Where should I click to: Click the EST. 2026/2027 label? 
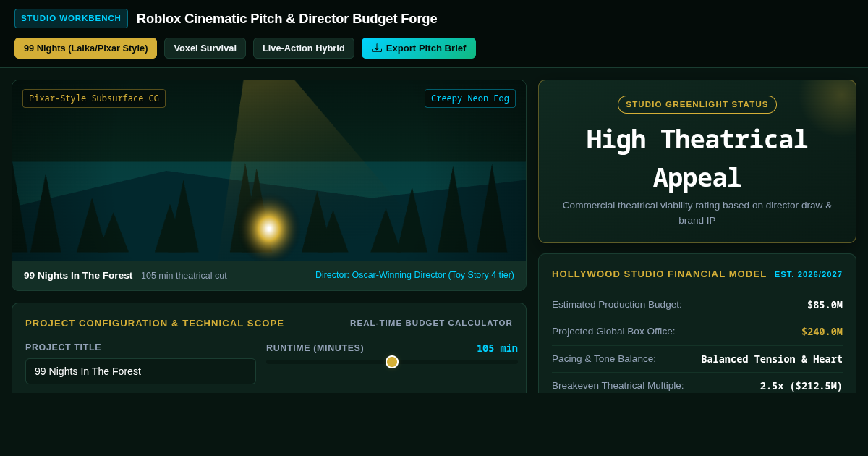point(809,274)
